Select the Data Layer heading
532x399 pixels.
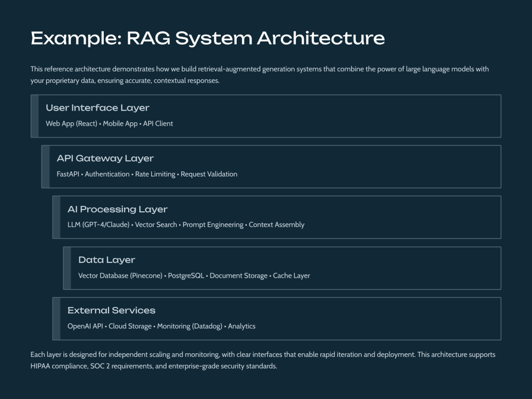pos(106,260)
